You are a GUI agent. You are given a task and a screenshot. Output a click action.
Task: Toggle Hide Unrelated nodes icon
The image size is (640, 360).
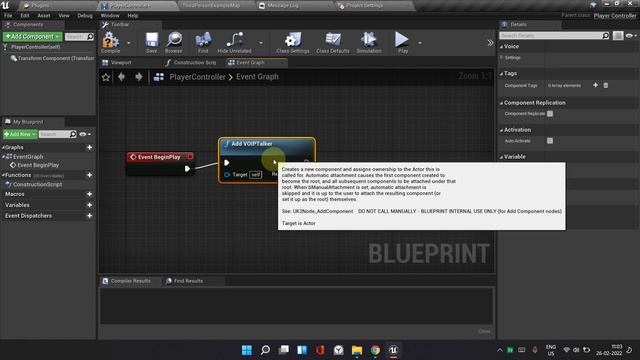(x=234, y=42)
